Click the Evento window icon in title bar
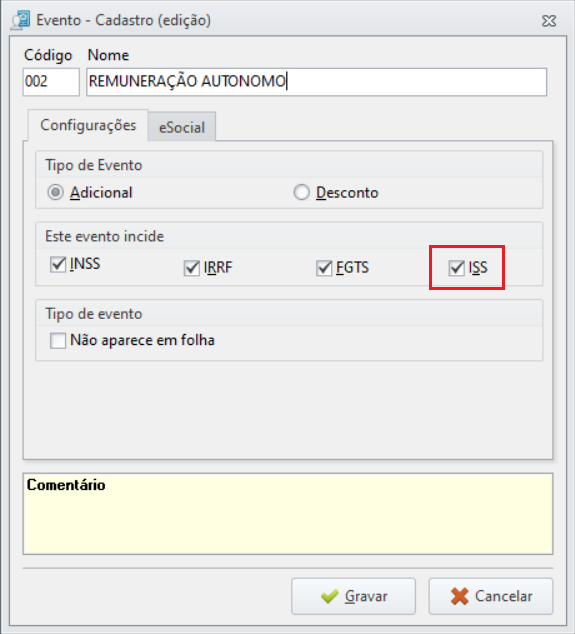Image resolution: width=575 pixels, height=634 pixels. [x=21, y=21]
